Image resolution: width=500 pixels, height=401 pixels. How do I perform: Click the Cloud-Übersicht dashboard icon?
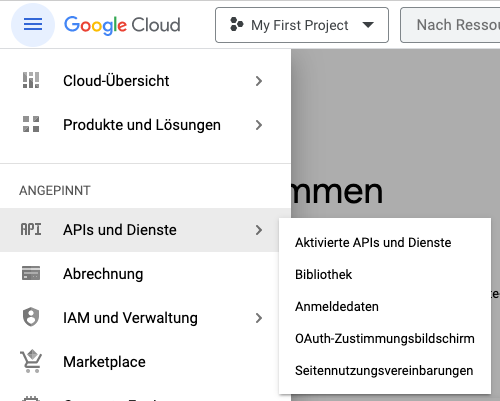[x=31, y=80]
